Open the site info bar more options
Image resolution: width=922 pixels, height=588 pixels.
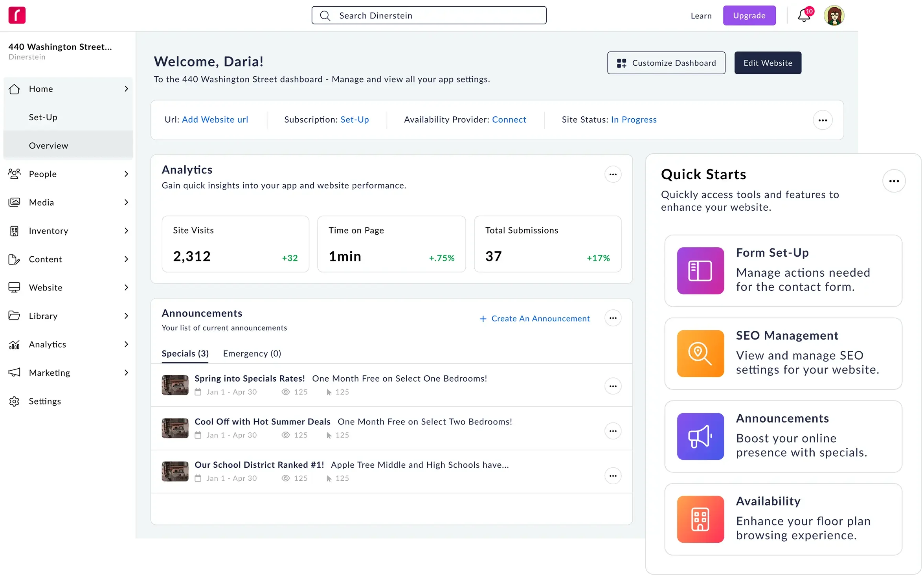pos(823,120)
